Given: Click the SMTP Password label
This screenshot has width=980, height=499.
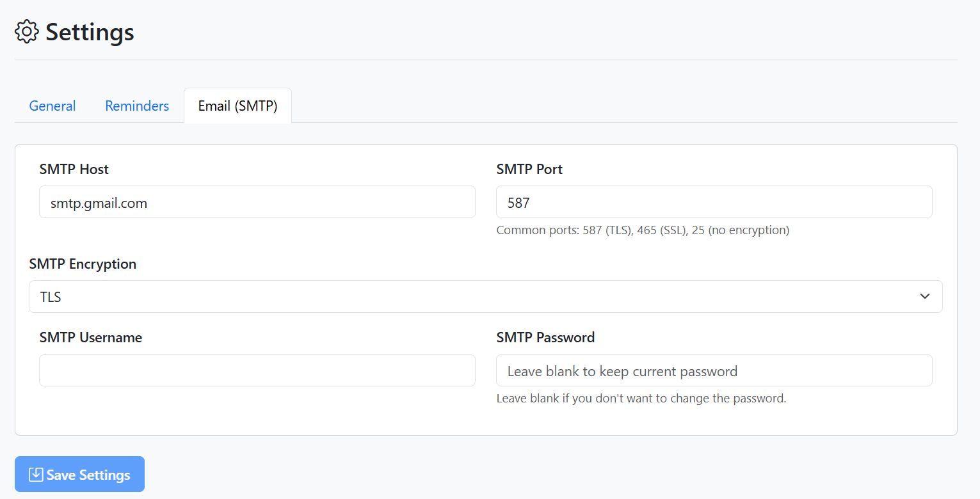Looking at the screenshot, I should (x=545, y=338).
